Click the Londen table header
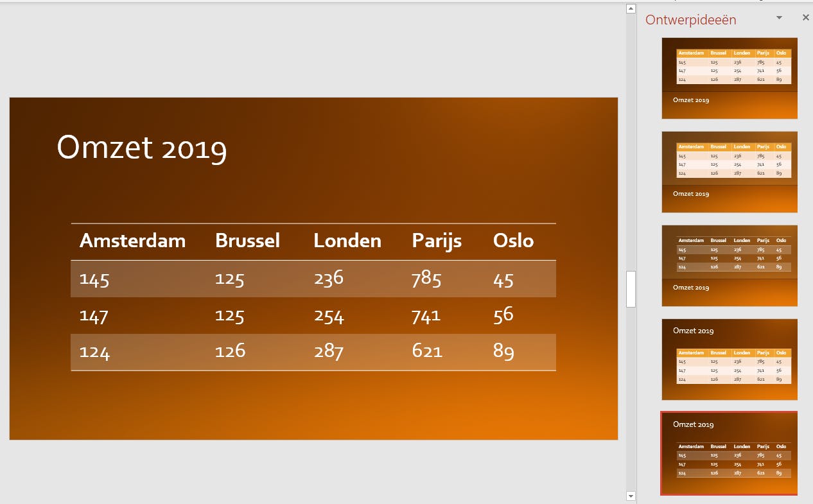Screen dimensions: 813x504 [347, 241]
